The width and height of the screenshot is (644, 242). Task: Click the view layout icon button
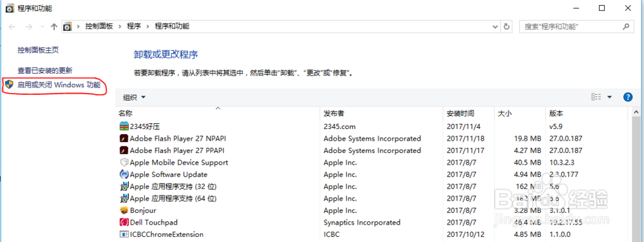click(596, 97)
